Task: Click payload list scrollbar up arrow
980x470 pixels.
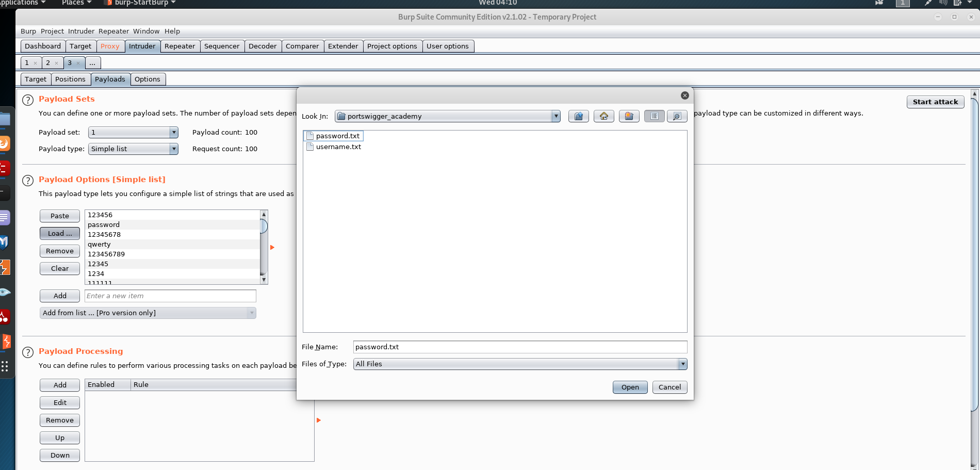Action: tap(264, 214)
